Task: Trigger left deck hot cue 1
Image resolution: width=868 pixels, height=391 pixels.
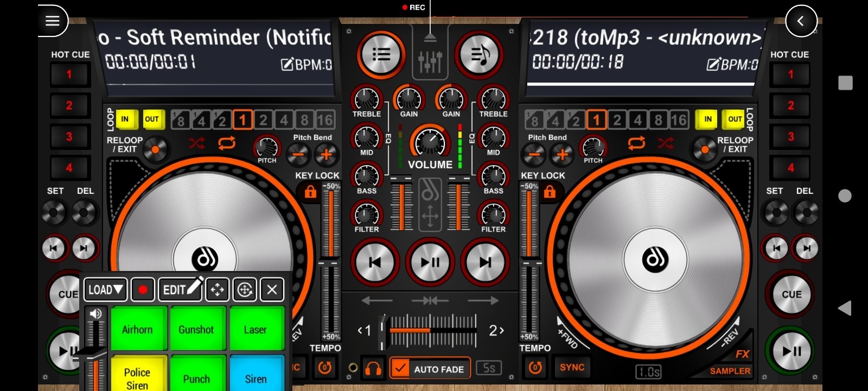Action: pos(69,74)
